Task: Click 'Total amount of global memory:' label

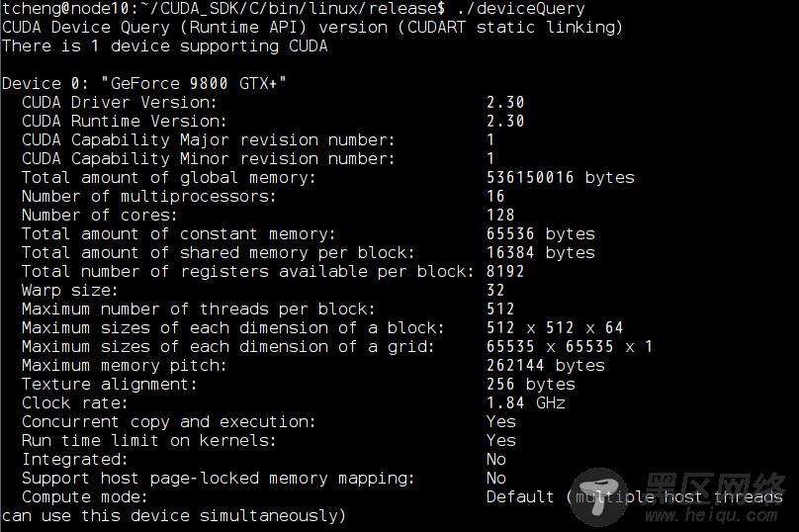Action: [169, 178]
